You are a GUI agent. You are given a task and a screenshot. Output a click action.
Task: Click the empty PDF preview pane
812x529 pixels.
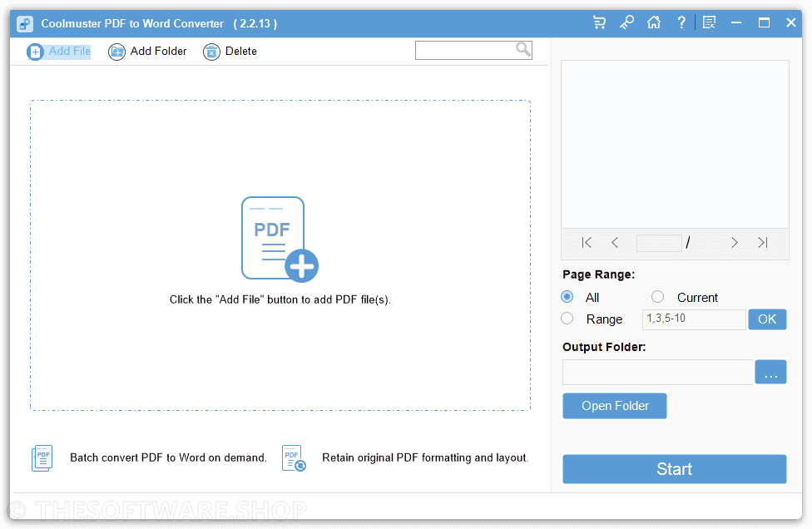pyautogui.click(x=675, y=144)
